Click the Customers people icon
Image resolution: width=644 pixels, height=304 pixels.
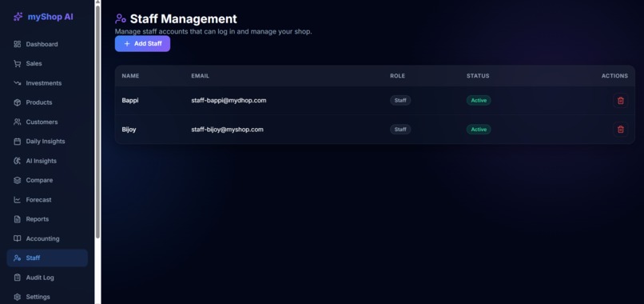(x=18, y=122)
